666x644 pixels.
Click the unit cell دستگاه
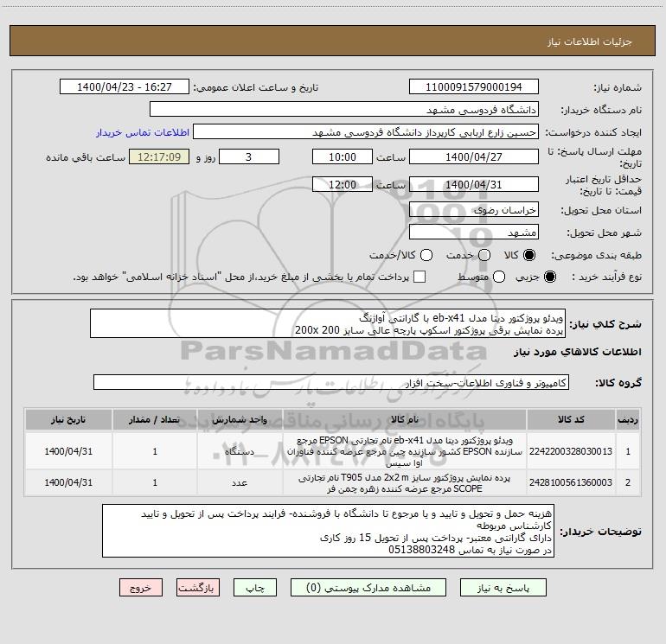[240, 451]
